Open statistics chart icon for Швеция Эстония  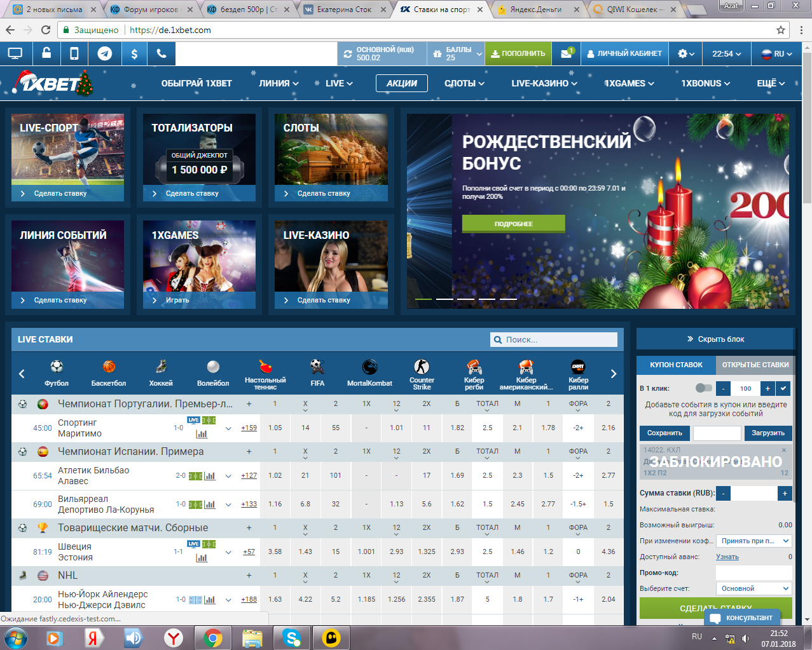coord(202,558)
